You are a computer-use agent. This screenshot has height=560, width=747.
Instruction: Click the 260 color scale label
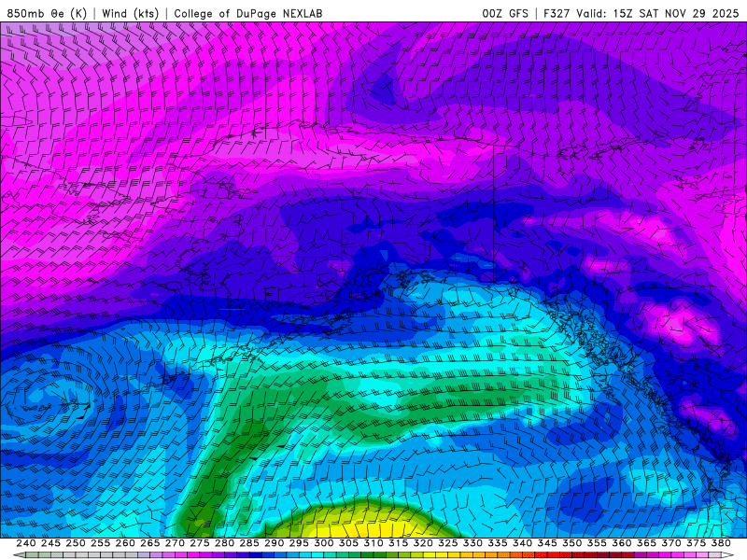[x=125, y=543]
